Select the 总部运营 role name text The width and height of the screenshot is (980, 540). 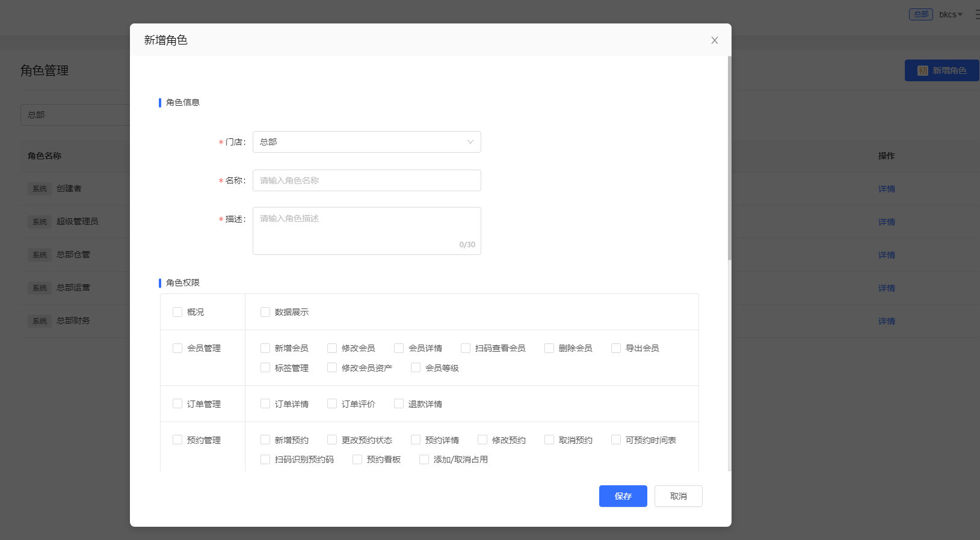click(73, 287)
